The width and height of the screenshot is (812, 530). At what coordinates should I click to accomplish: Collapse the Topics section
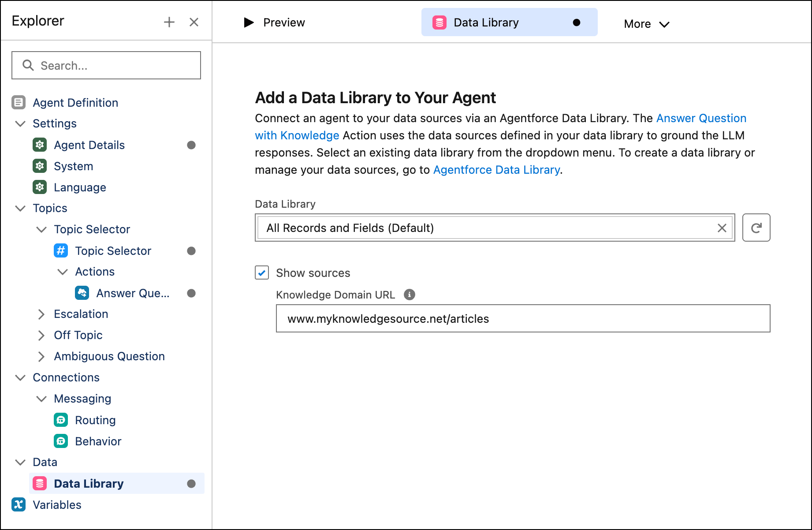pos(20,208)
